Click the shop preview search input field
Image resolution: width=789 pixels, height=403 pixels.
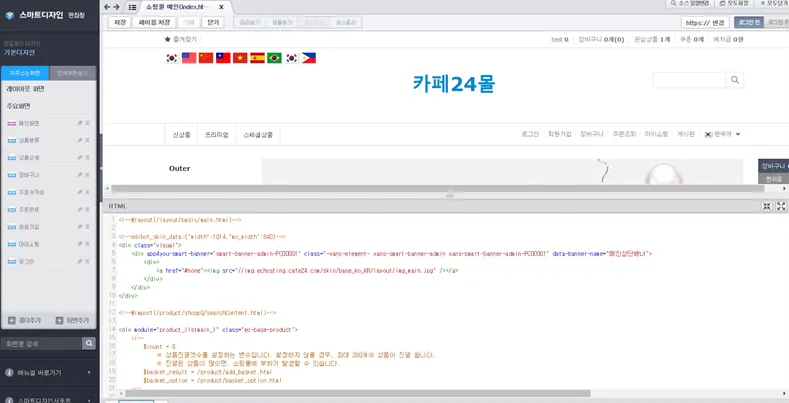click(689, 80)
